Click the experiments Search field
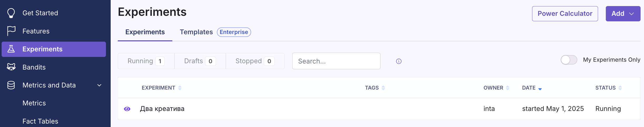 tap(336, 61)
